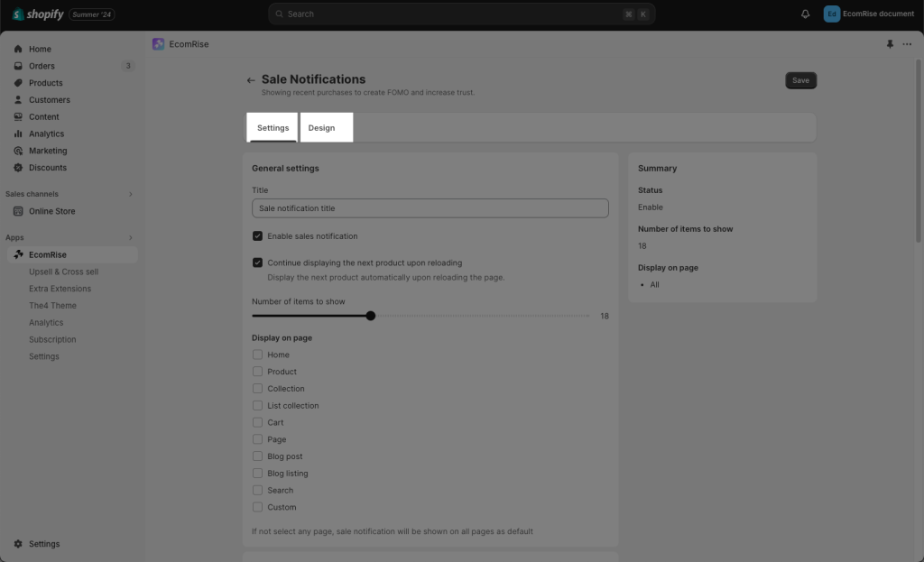Click the Sale notification title input
This screenshot has width=924, height=562.
(x=430, y=208)
